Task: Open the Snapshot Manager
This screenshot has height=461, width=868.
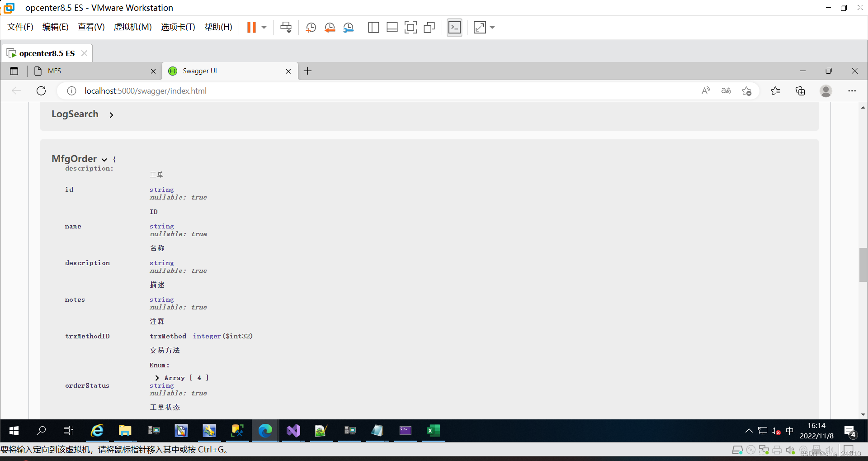Action: click(x=349, y=27)
